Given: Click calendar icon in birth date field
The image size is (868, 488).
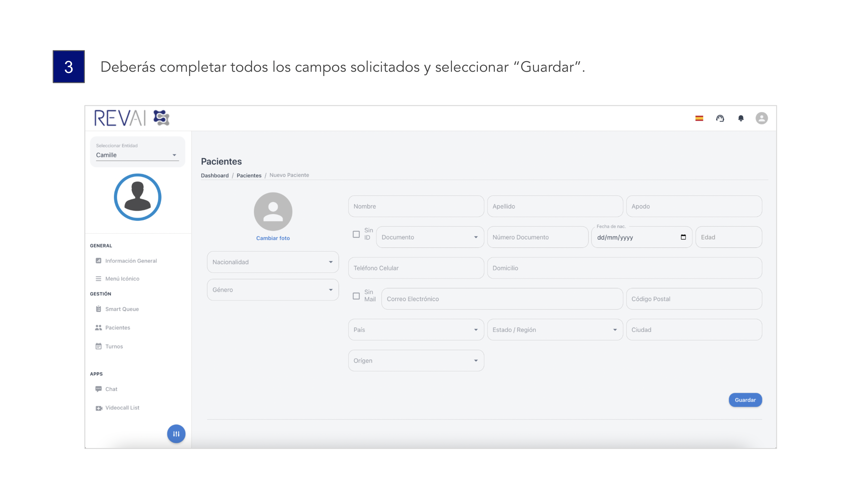Looking at the screenshot, I should 683,237.
